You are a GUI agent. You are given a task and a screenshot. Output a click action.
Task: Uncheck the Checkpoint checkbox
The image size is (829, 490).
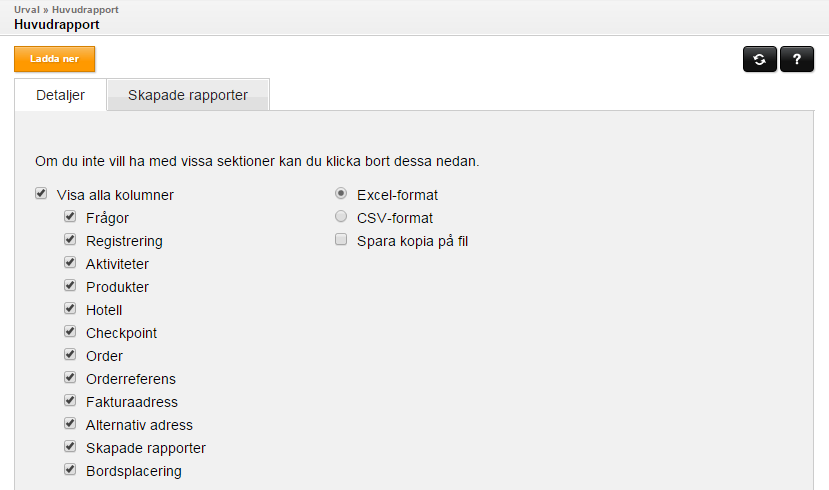click(70, 331)
